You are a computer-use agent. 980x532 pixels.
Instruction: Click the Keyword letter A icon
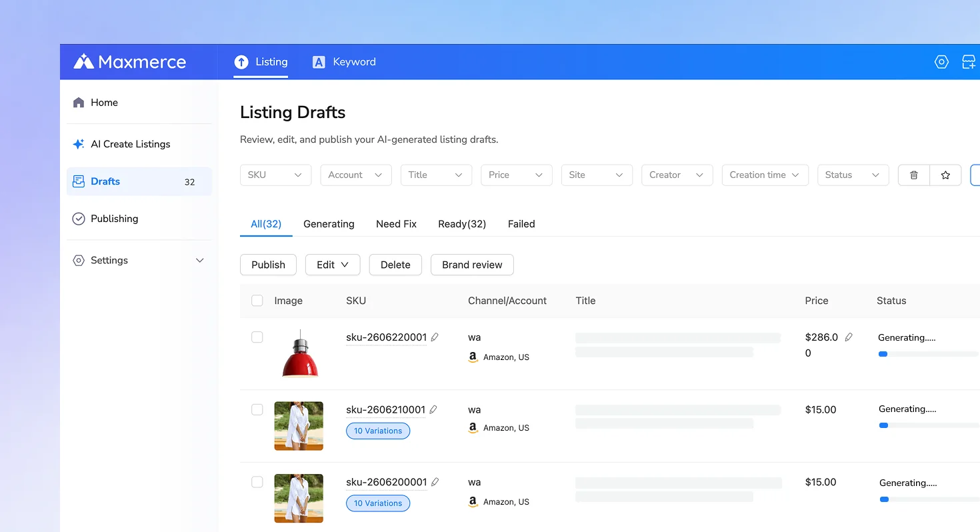(x=319, y=62)
